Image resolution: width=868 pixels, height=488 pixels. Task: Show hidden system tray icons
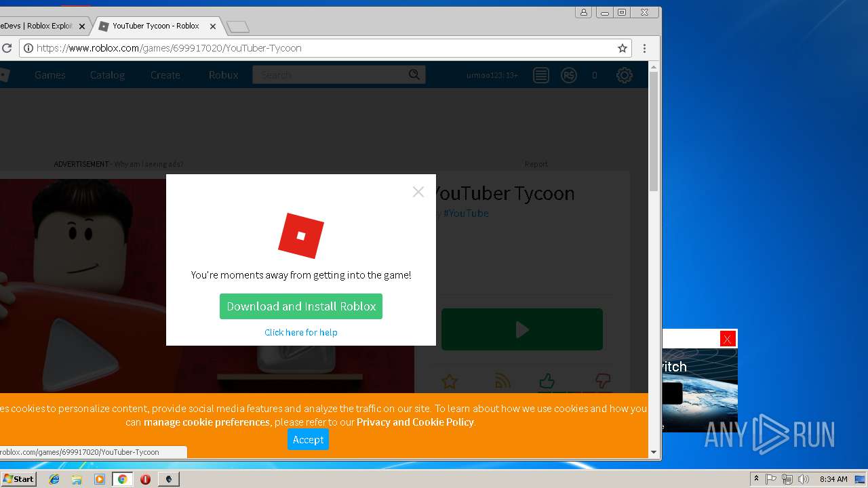click(756, 479)
